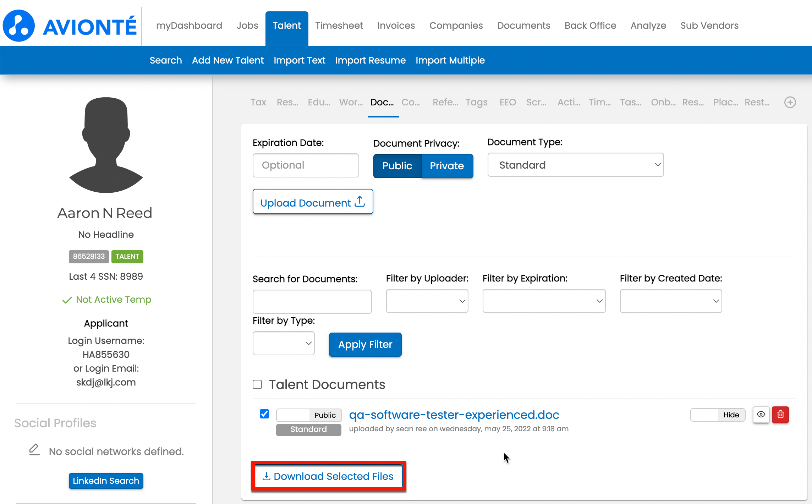812x504 pixels.
Task: Click the download icon beside Download Selected Files
Action: 266,476
